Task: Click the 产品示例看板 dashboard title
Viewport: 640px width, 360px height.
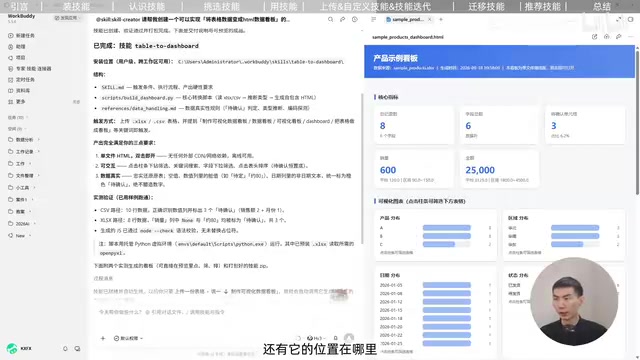Action: click(x=396, y=58)
